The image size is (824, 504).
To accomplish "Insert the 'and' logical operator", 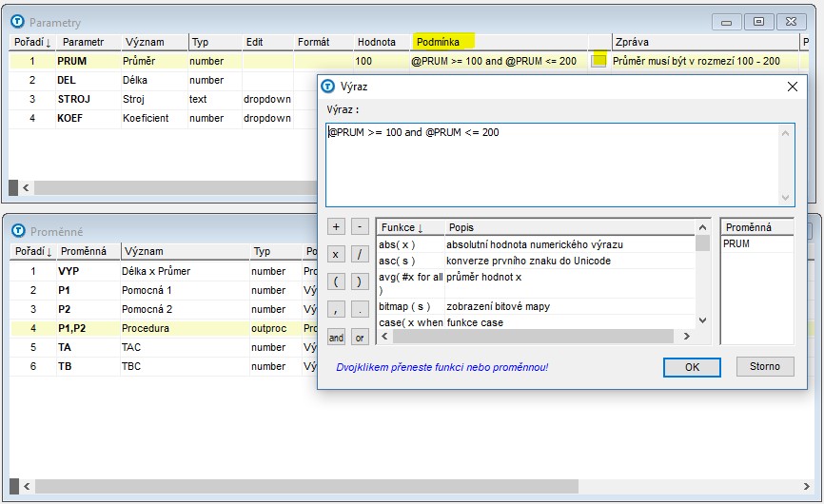I will pyautogui.click(x=336, y=337).
